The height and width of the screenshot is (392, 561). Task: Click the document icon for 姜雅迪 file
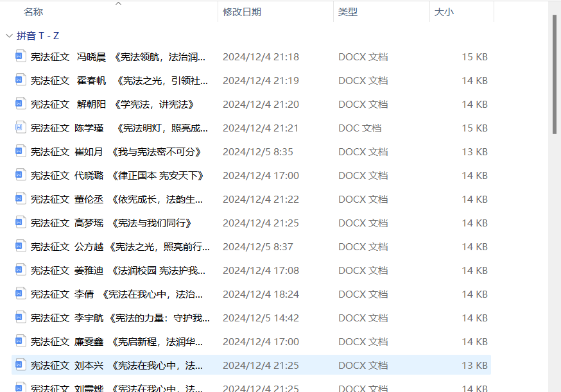pos(20,270)
